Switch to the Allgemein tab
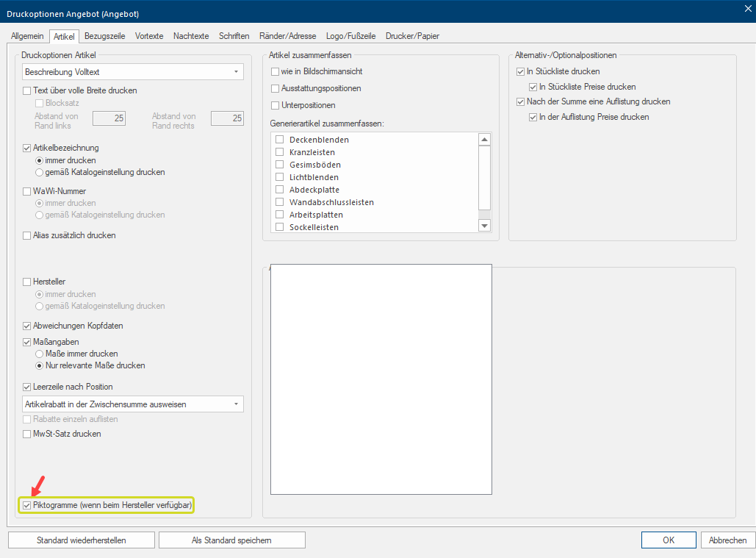 click(27, 36)
